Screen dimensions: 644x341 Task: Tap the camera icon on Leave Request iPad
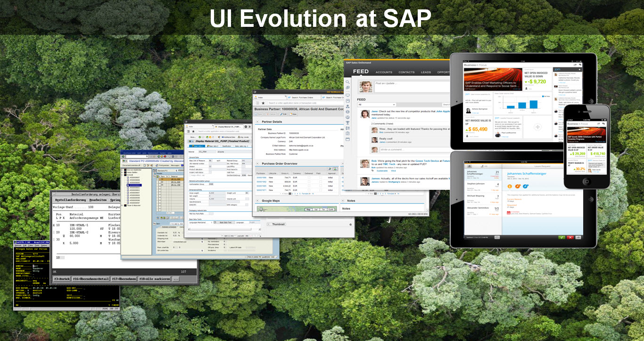point(497,237)
